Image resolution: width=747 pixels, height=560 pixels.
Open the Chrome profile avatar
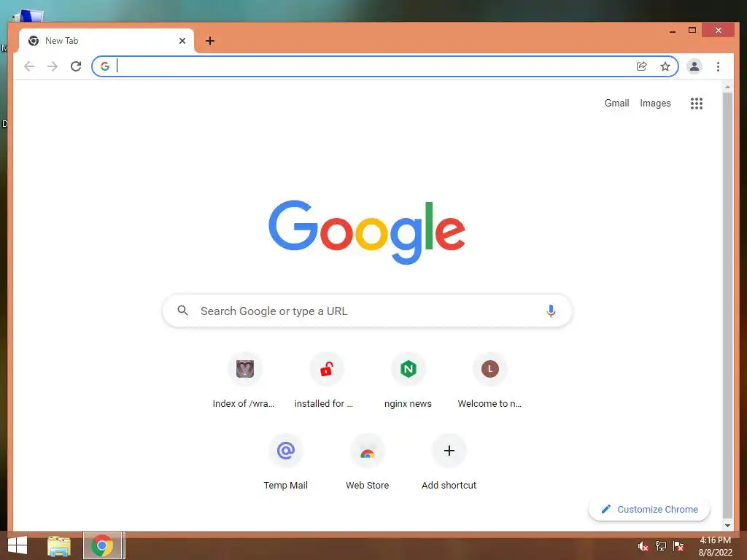pyautogui.click(x=694, y=66)
